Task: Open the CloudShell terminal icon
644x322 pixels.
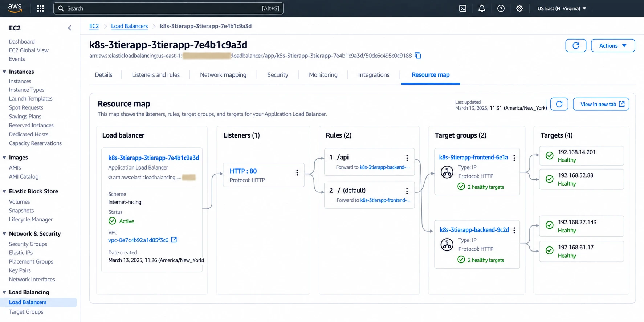Action: tap(462, 8)
